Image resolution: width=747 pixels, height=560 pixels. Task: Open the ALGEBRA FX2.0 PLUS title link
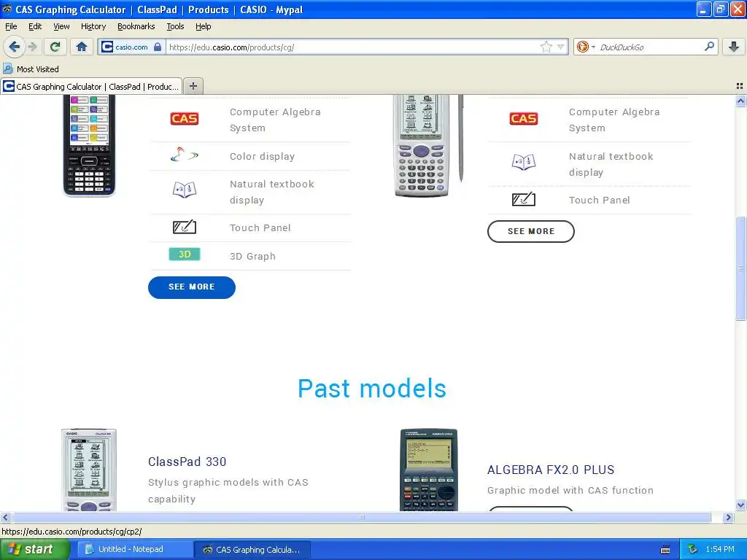click(551, 470)
